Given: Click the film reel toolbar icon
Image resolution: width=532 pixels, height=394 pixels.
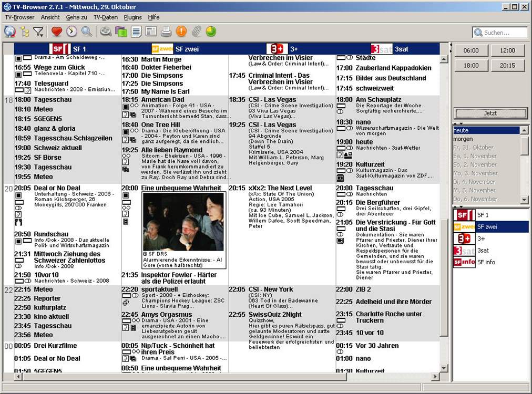Looking at the screenshot, I should (106, 32).
